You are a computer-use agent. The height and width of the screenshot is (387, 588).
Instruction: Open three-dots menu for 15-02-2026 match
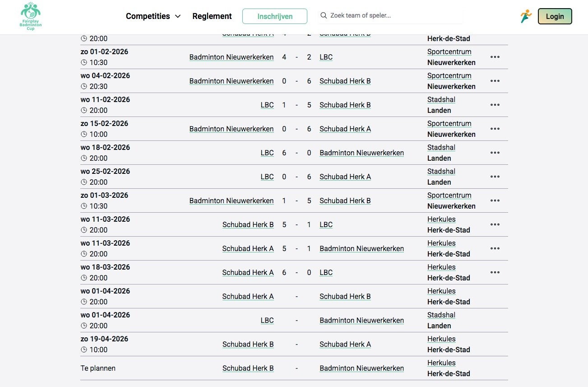point(495,129)
